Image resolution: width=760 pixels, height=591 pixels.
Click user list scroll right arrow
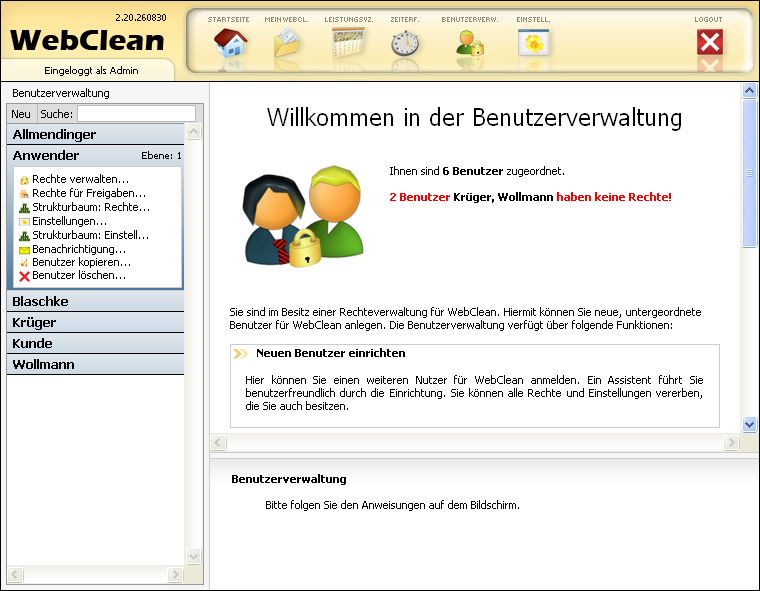point(175,575)
